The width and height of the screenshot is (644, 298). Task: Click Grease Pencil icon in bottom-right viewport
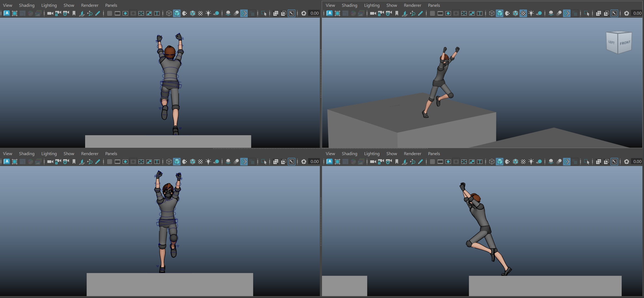click(420, 162)
